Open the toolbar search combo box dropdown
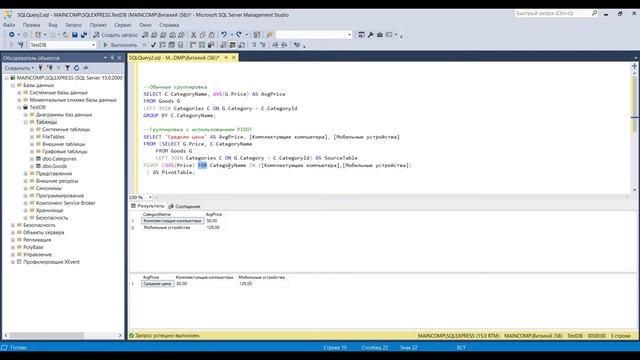 pyautogui.click(x=349, y=35)
